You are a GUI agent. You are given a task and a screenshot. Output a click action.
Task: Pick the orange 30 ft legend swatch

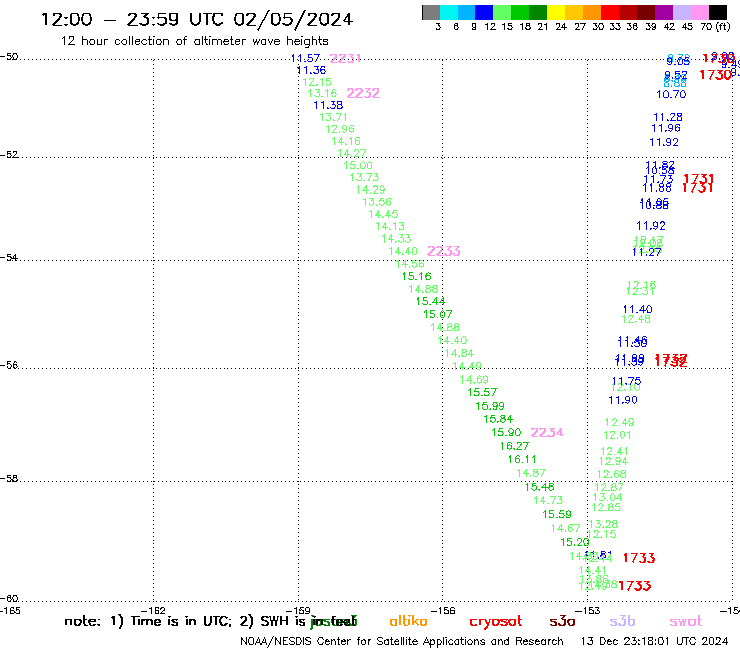[592, 12]
